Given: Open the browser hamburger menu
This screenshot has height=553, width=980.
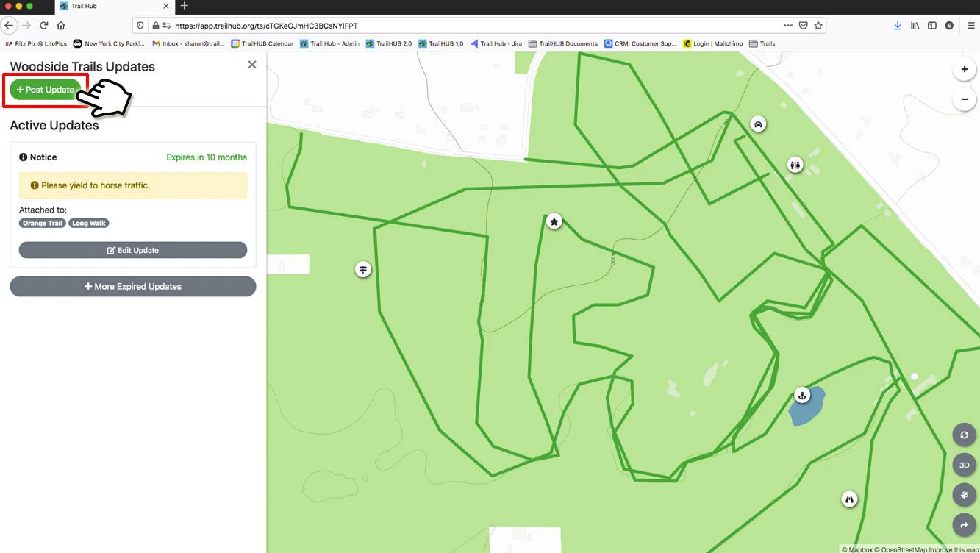Looking at the screenshot, I should [971, 26].
